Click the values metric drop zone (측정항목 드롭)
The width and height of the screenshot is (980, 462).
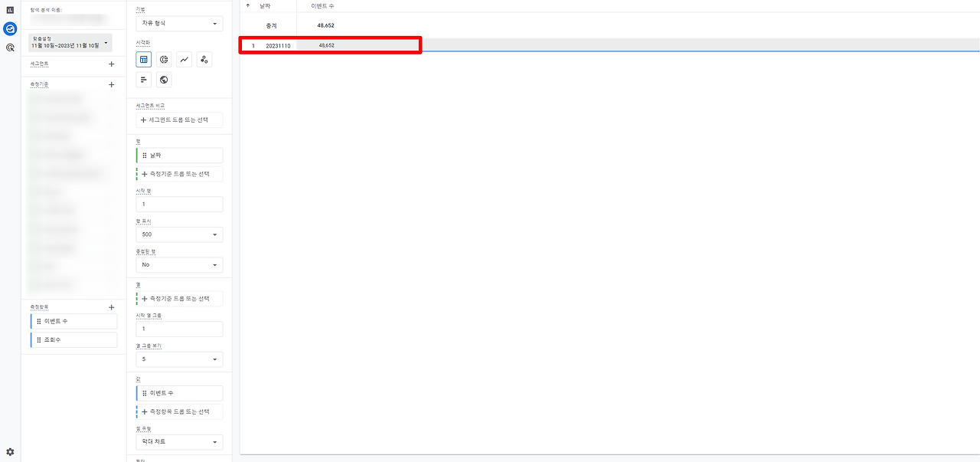(179, 411)
